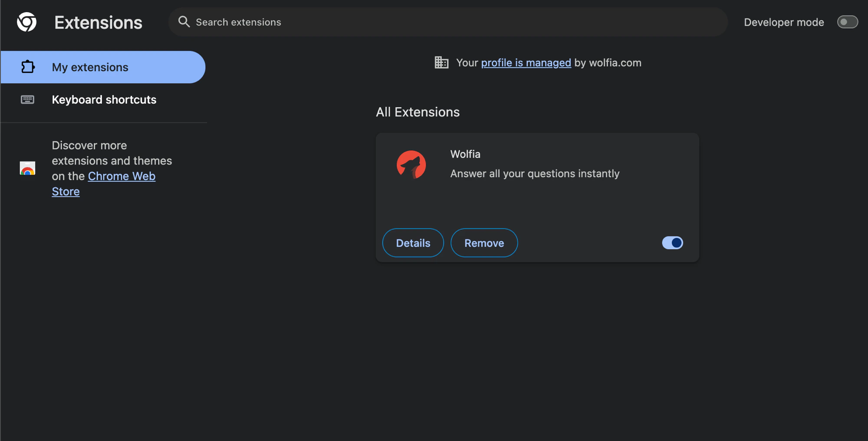The height and width of the screenshot is (441, 868).
Task: Open the My extensions section
Action: pyautogui.click(x=103, y=67)
